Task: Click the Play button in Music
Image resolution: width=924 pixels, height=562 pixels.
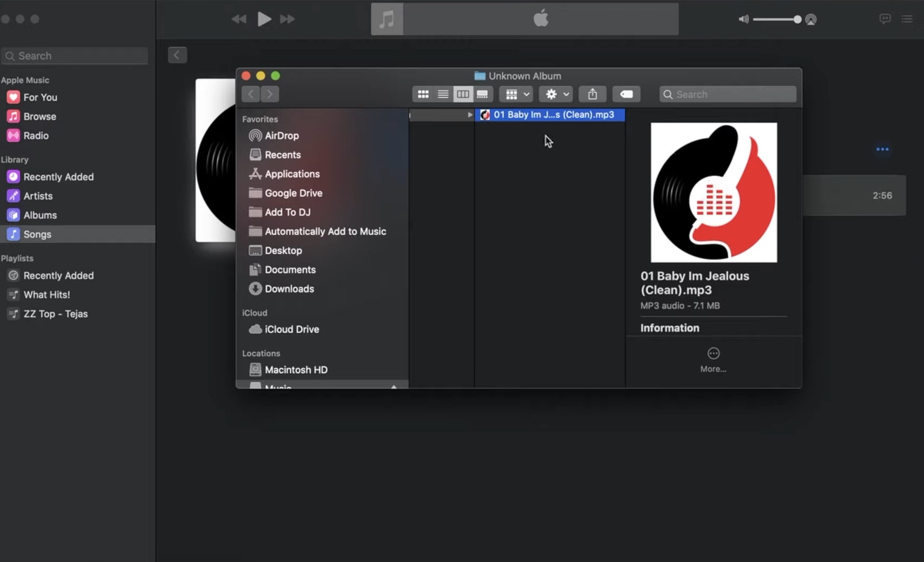Action: [x=264, y=19]
